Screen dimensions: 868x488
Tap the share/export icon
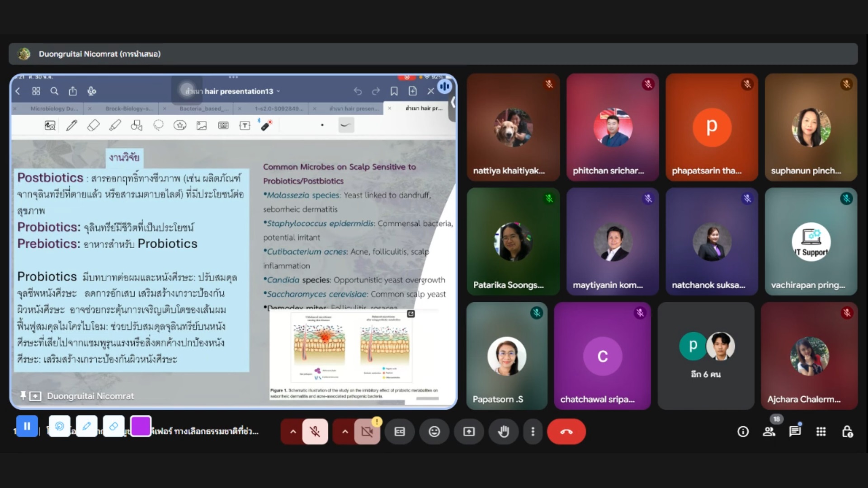(73, 91)
